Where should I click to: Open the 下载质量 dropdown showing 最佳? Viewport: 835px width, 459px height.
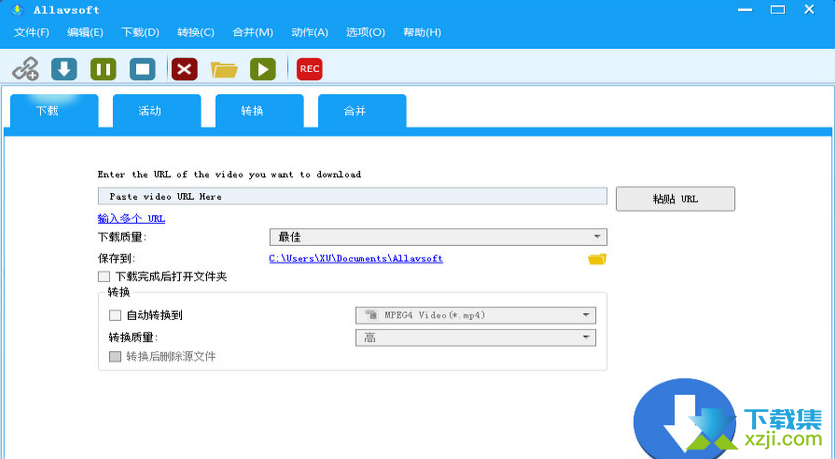point(438,237)
